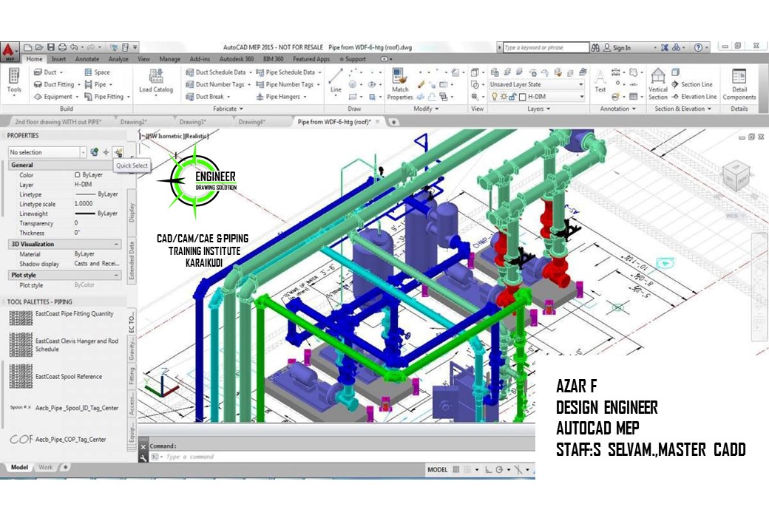Toggle the layer freeze sun icon

[504, 97]
